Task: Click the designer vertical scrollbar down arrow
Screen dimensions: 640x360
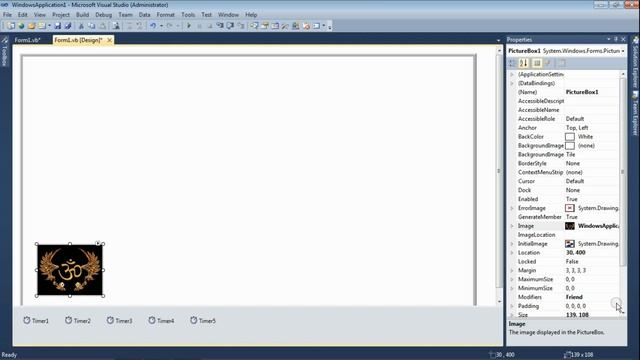Action: coord(500,301)
